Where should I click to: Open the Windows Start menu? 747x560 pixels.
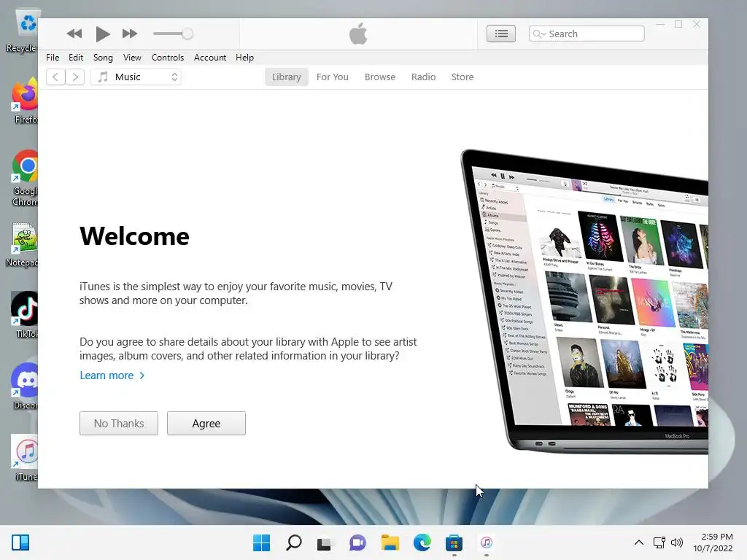(x=261, y=542)
